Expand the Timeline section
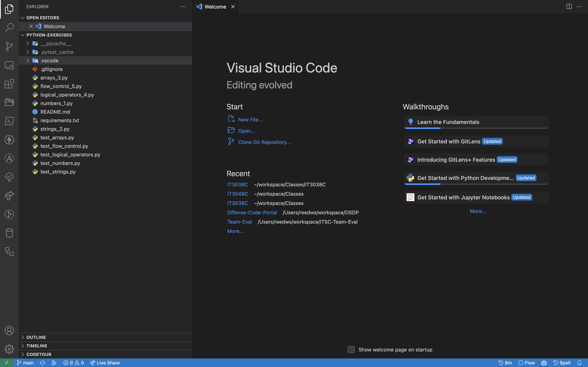 pyautogui.click(x=105, y=346)
